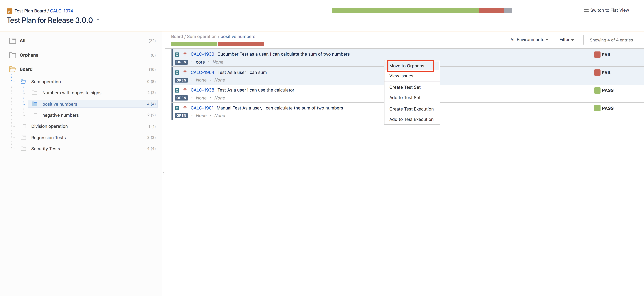Choose Add to Test Execution menu entry

[x=412, y=119]
